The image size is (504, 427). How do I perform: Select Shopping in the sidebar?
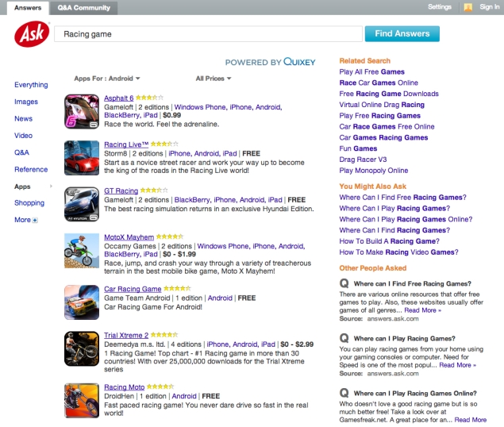click(x=29, y=203)
